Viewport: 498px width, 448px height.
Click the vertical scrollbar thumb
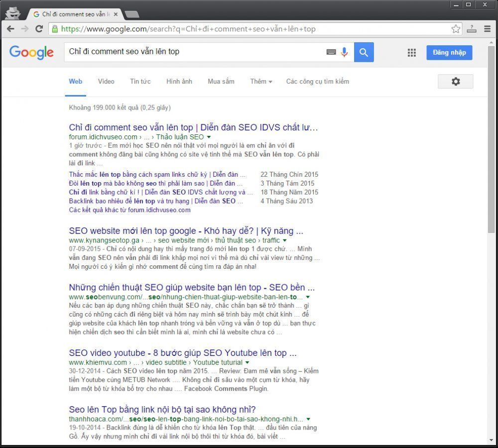(x=492, y=139)
